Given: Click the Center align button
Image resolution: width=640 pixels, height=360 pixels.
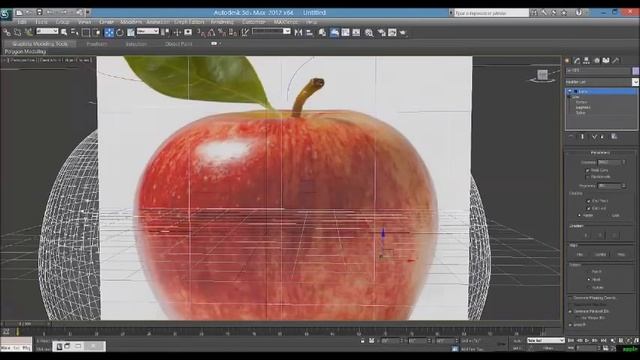Looking at the screenshot, I should (600, 254).
